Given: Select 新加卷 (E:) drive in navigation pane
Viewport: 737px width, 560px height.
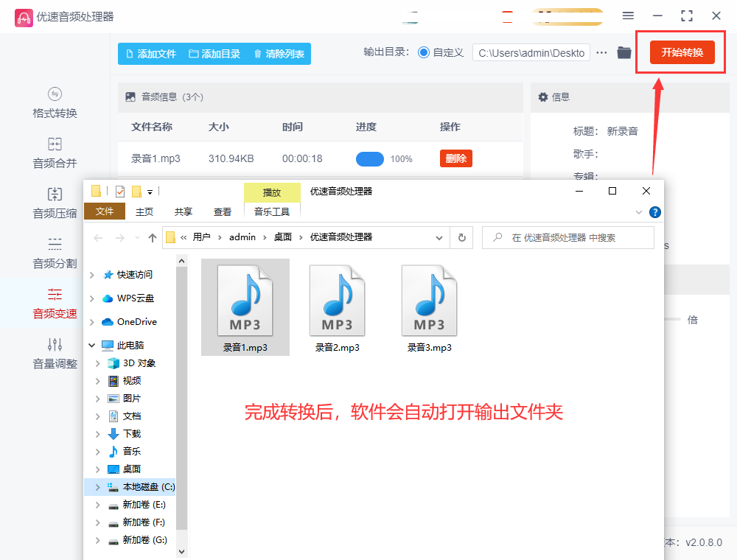Looking at the screenshot, I should point(144,505).
